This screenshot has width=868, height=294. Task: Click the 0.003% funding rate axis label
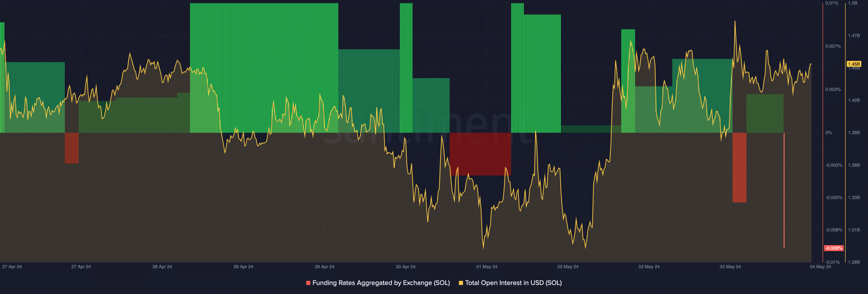(833, 90)
